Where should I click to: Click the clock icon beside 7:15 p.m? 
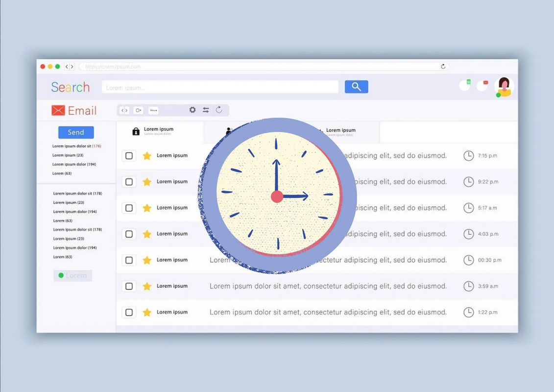(x=468, y=155)
